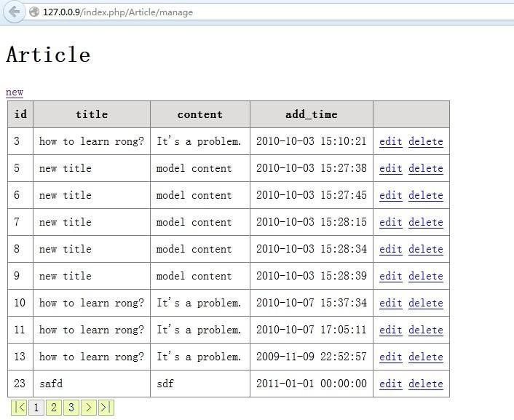514x420 pixels.
Task: Click the 'Article' page heading
Action: [48, 55]
